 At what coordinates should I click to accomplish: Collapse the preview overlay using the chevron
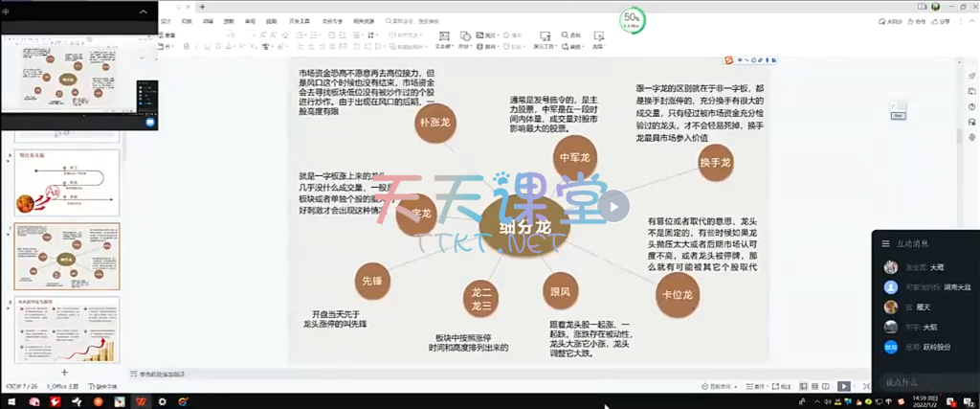coord(145,11)
